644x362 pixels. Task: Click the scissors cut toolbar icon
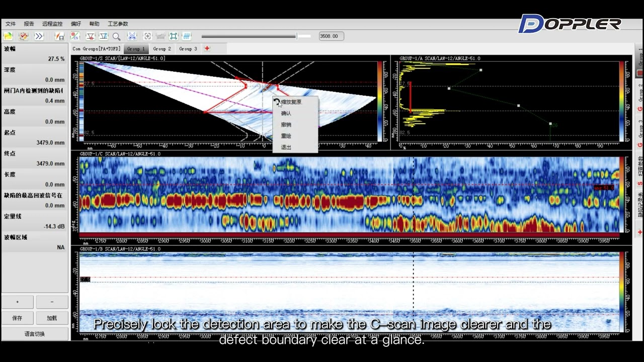point(132,36)
